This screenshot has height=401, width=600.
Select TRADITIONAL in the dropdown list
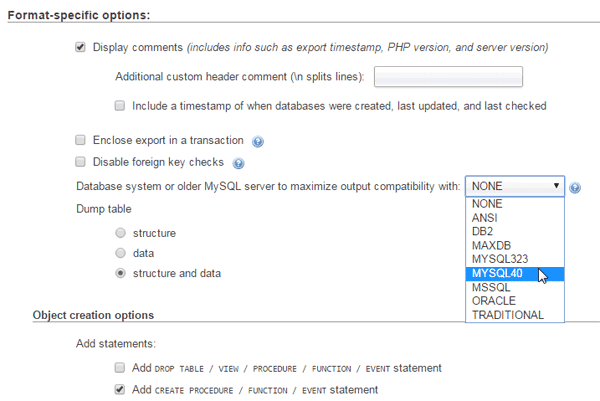point(515,315)
